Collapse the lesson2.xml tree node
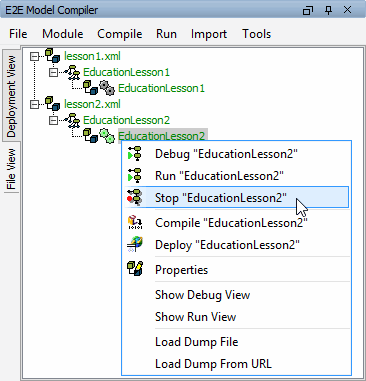This screenshot has width=366, height=381. [x=34, y=104]
